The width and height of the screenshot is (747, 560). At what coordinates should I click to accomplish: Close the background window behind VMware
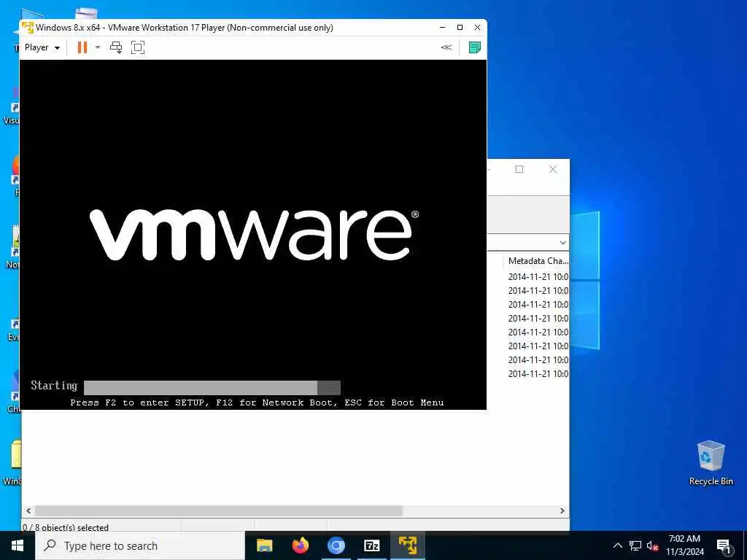(x=553, y=169)
